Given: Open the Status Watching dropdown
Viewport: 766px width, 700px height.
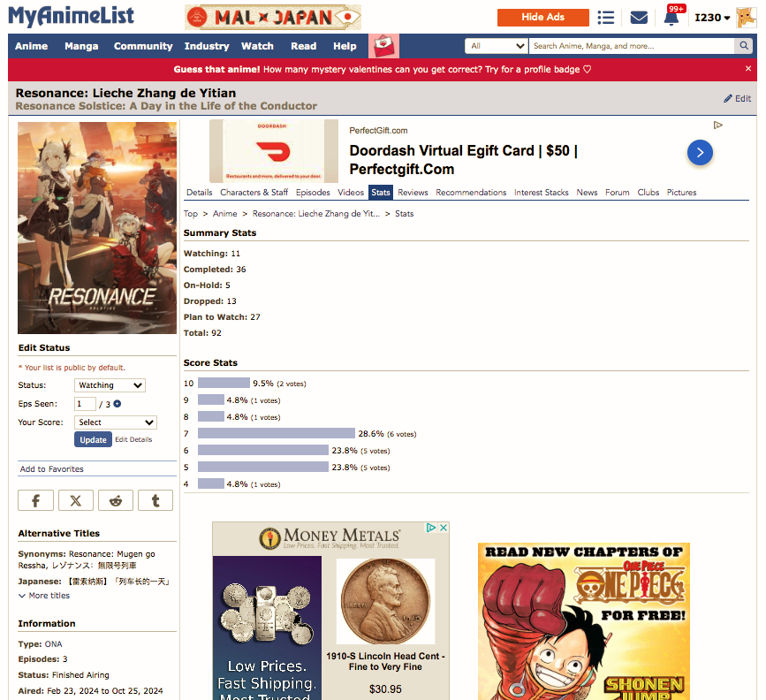Looking at the screenshot, I should coord(110,385).
